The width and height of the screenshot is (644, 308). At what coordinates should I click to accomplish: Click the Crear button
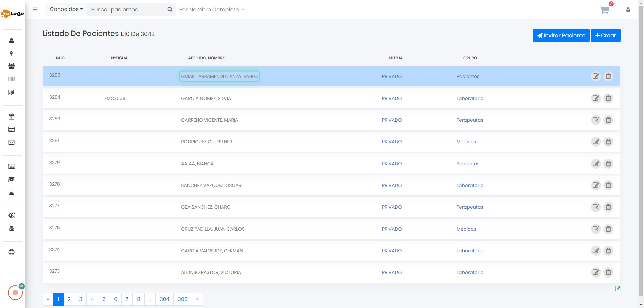[605, 36]
